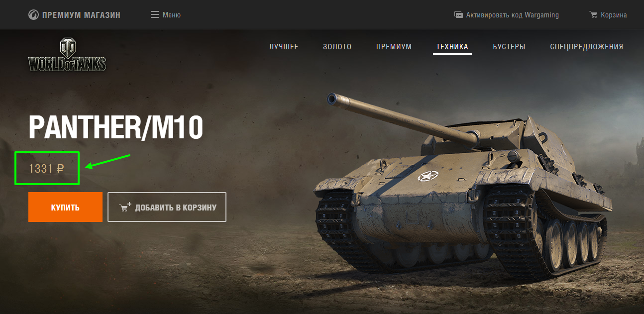Open the Спецпредложения tab
Viewport: 644px width, 314px height.
click(587, 47)
